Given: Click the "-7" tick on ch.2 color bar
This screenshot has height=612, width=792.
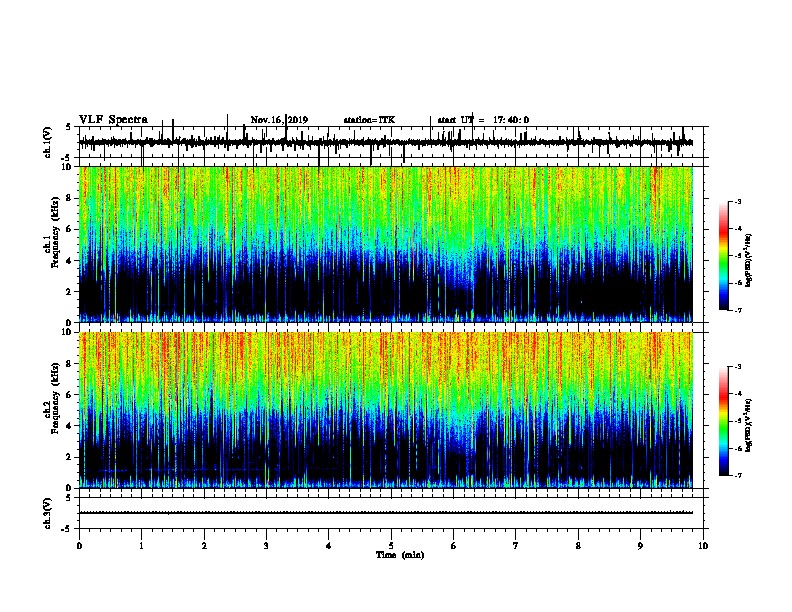Looking at the screenshot, I should point(738,476).
